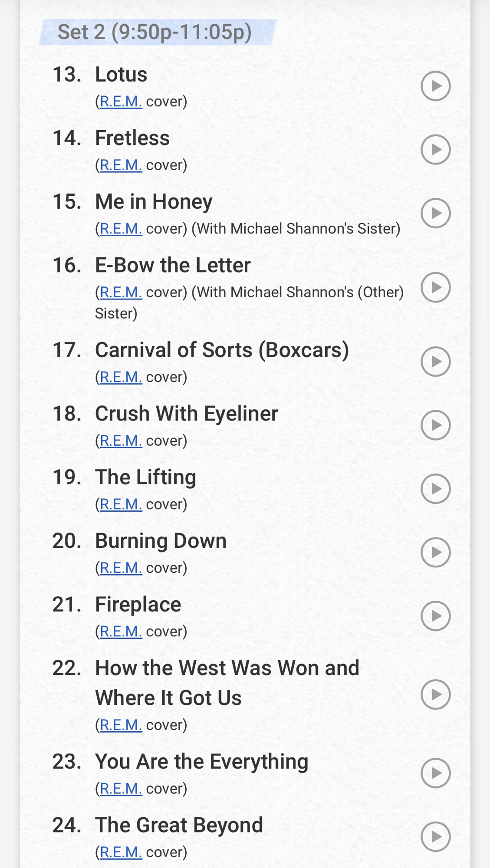Play the Fretless track
This screenshot has height=868, width=490.
[435, 150]
